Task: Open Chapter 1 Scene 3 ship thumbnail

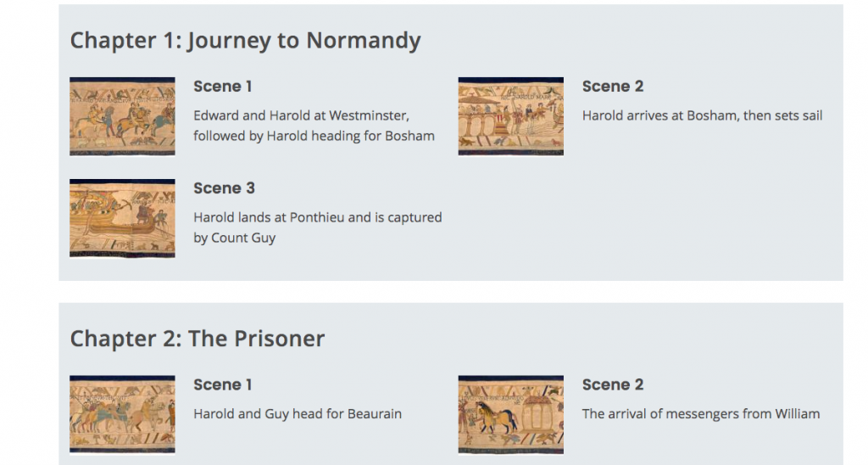Action: 122,218
